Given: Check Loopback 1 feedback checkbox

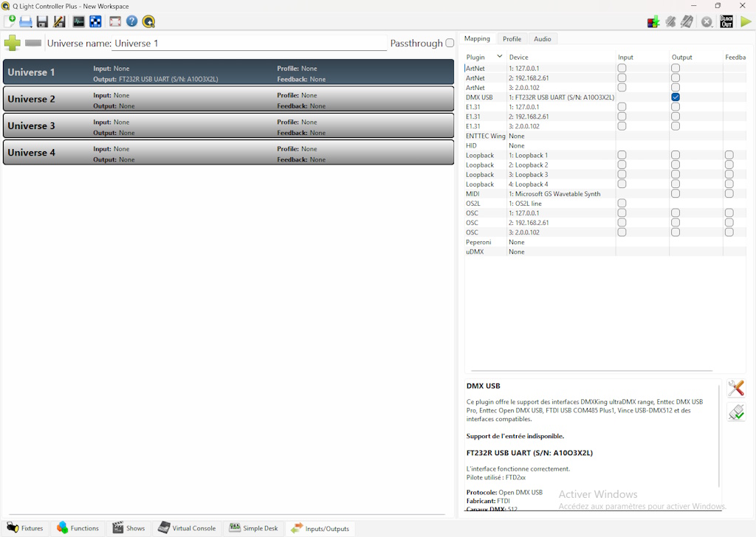Looking at the screenshot, I should (x=729, y=156).
